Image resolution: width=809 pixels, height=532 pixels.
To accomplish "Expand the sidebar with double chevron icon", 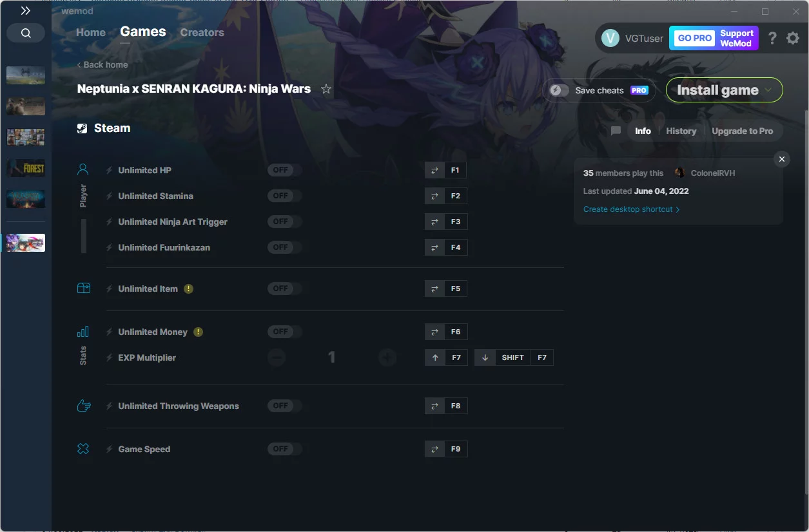I will (25, 10).
